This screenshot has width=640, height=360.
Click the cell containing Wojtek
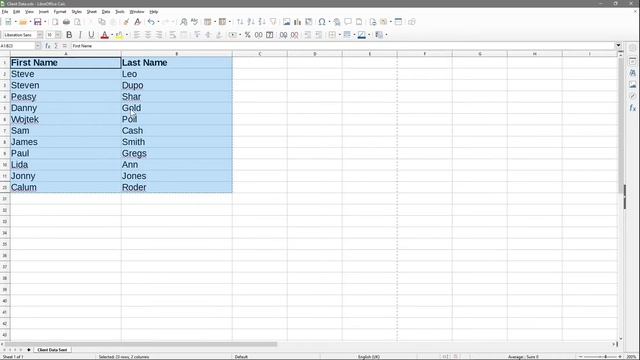click(x=66, y=119)
